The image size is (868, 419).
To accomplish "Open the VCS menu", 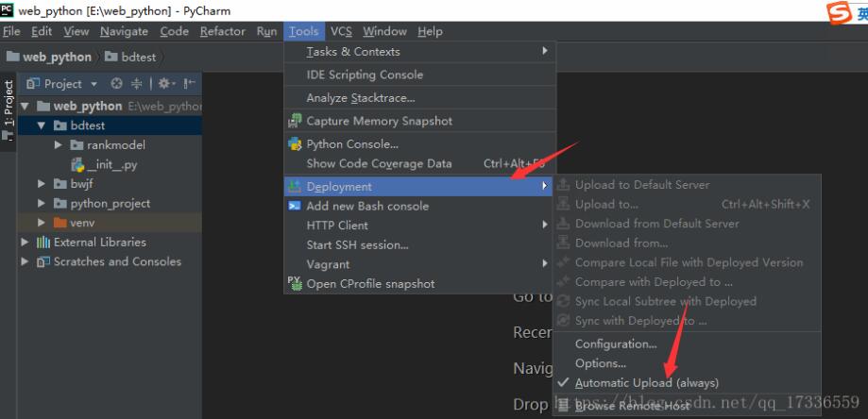I will click(340, 31).
